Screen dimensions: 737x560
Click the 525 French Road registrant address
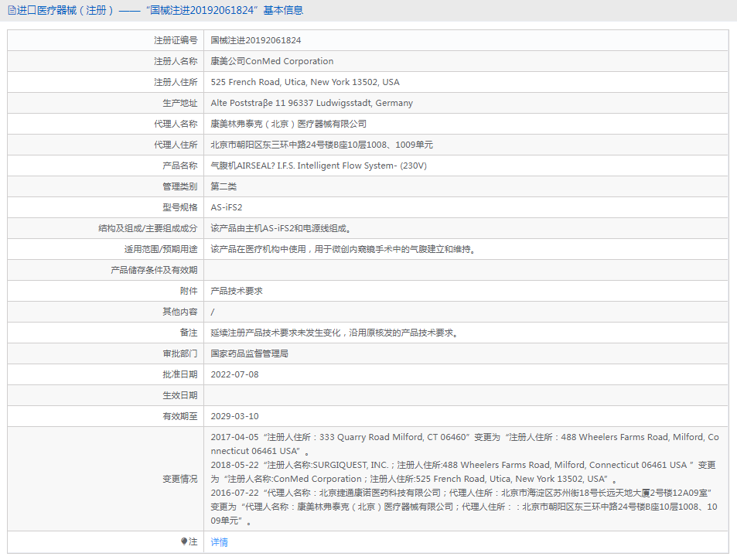tap(305, 82)
